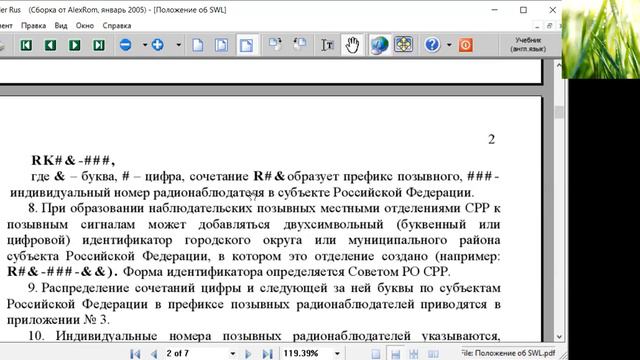Open the Окно menu

[x=85, y=25]
